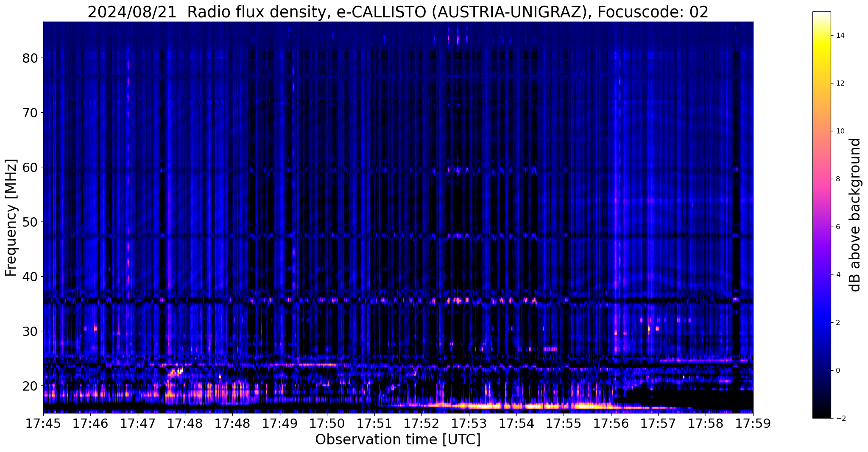Viewport: 868px width, 452px height.
Task: Click the 17:46 time tick label
Action: [91, 424]
